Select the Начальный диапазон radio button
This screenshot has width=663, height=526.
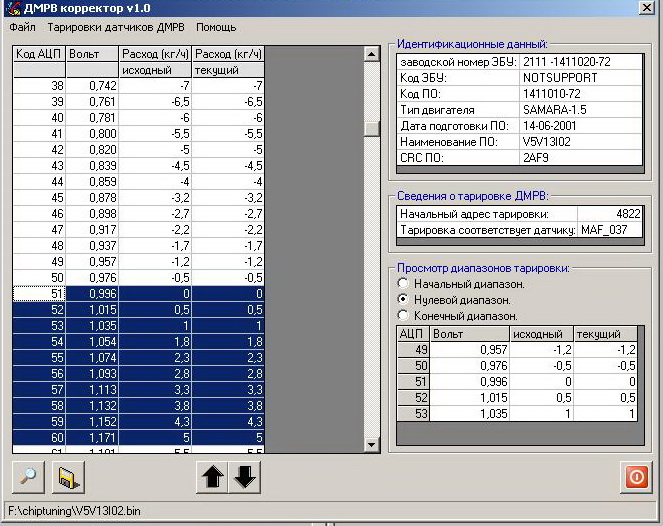[403, 284]
